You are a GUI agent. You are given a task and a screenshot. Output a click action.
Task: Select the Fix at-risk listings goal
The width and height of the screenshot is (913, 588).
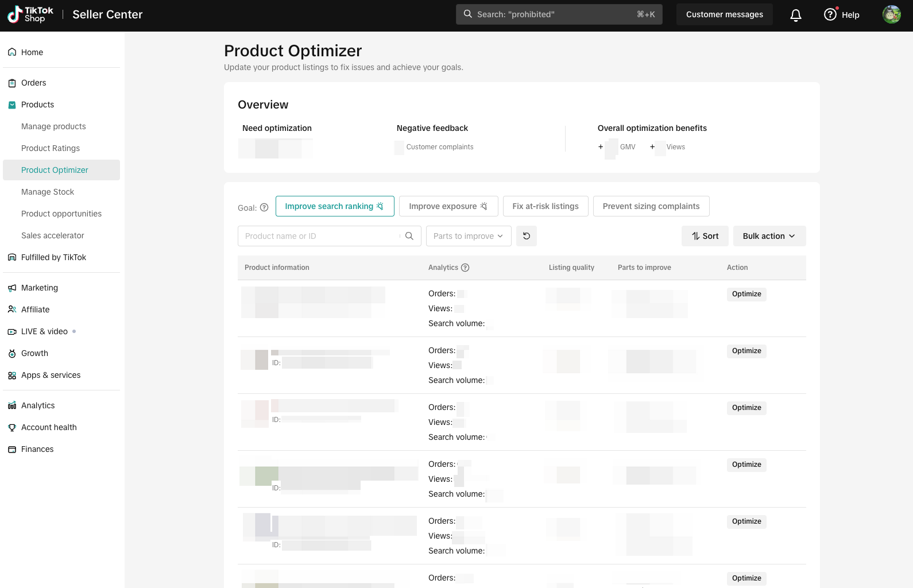pos(545,206)
